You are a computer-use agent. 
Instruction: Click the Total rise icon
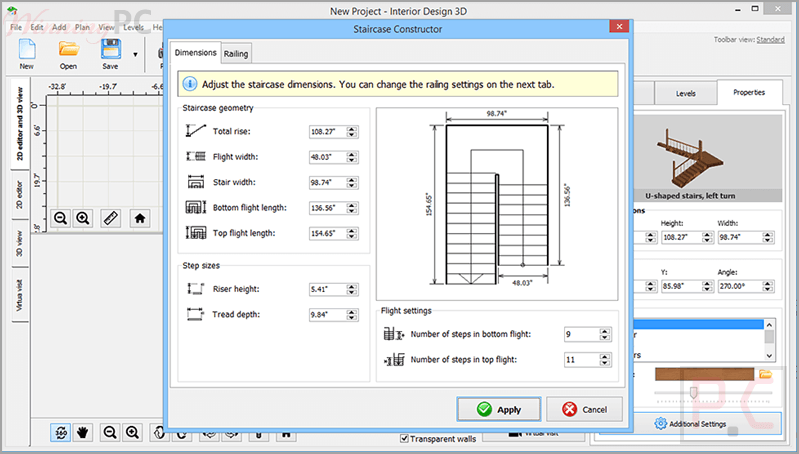pos(196,131)
